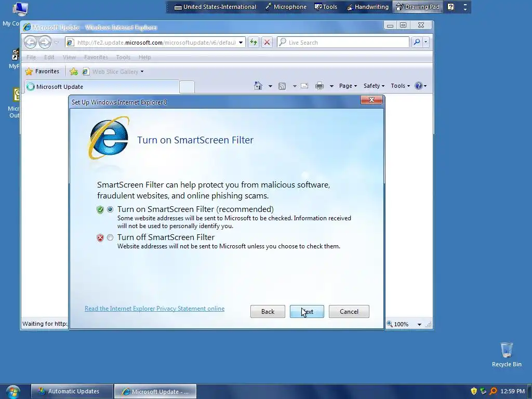This screenshot has height=399, width=532.
Task: Click the Print icon
Action: click(320, 86)
